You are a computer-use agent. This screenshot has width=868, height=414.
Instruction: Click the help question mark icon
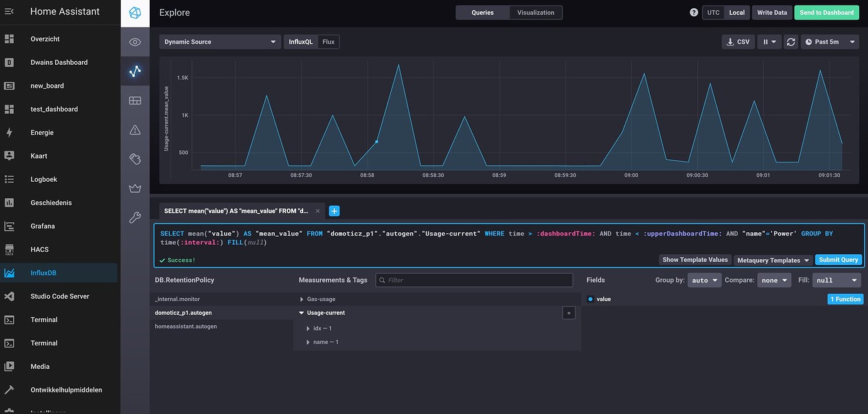click(x=693, y=12)
